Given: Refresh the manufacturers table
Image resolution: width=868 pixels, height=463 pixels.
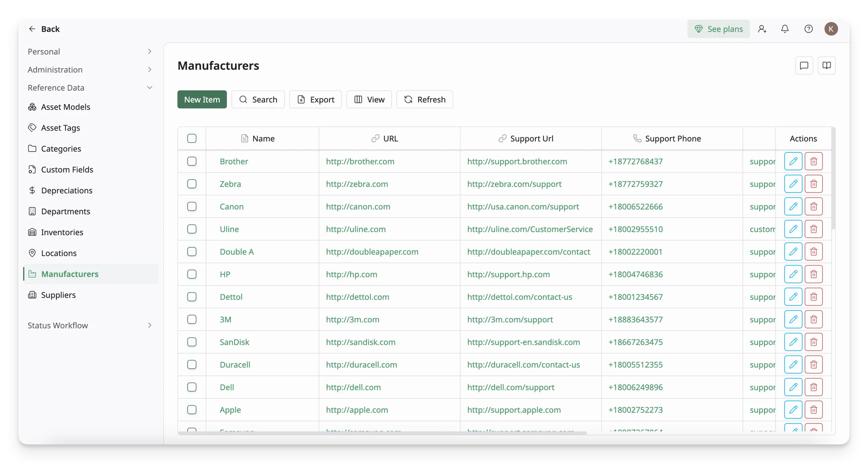Looking at the screenshot, I should click(425, 99).
